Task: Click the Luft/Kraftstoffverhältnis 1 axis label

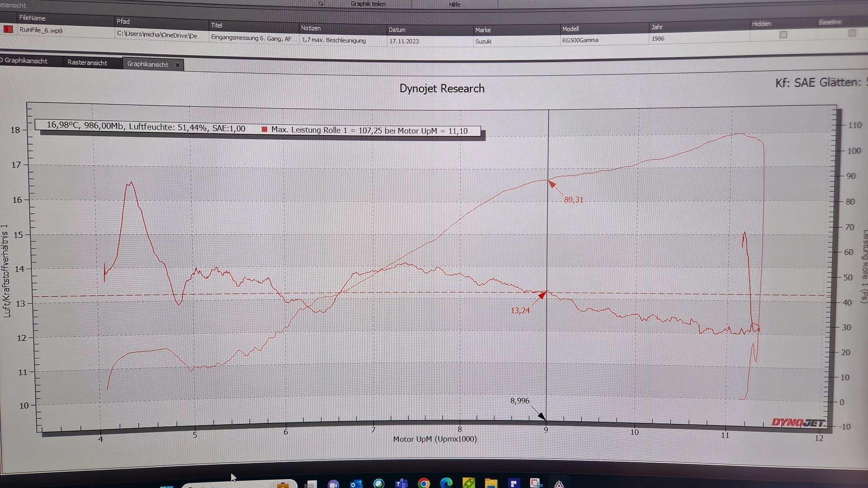Action: click(x=6, y=271)
